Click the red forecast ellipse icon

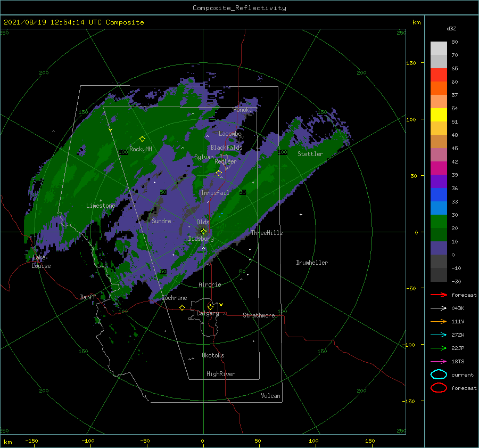point(439,388)
